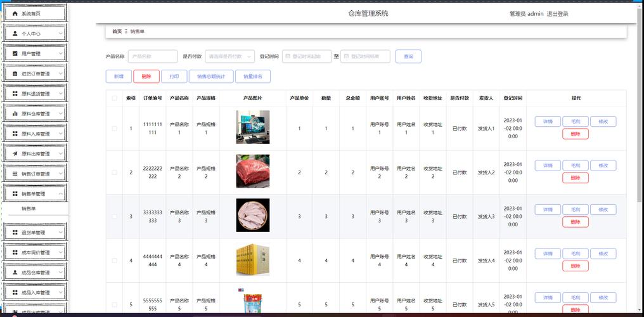Expand 销售订单管理 using its chevron arrow
Screen dimensions: 644x317
coord(61,174)
